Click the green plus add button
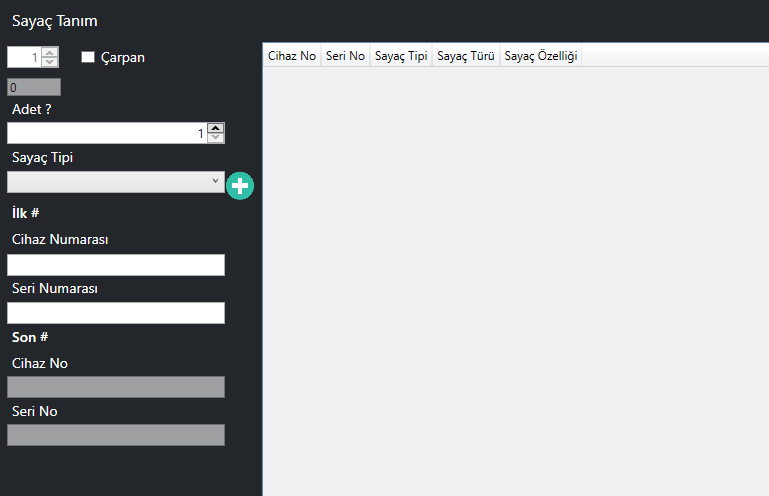 [x=240, y=186]
